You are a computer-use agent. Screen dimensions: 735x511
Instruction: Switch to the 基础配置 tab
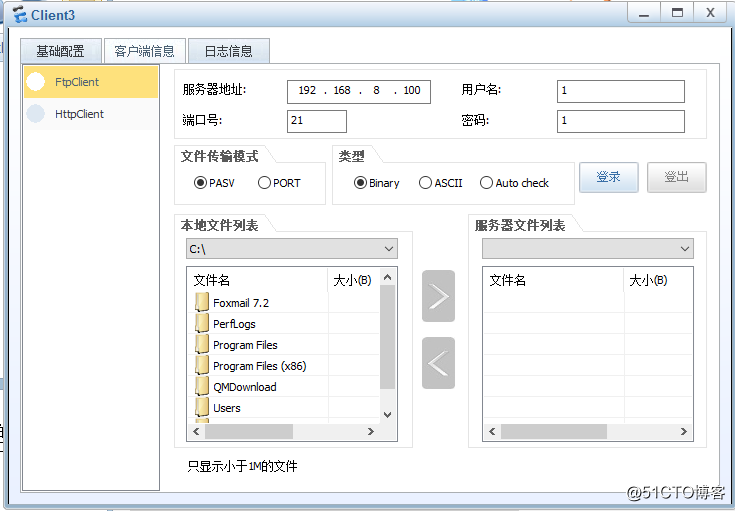click(x=60, y=51)
